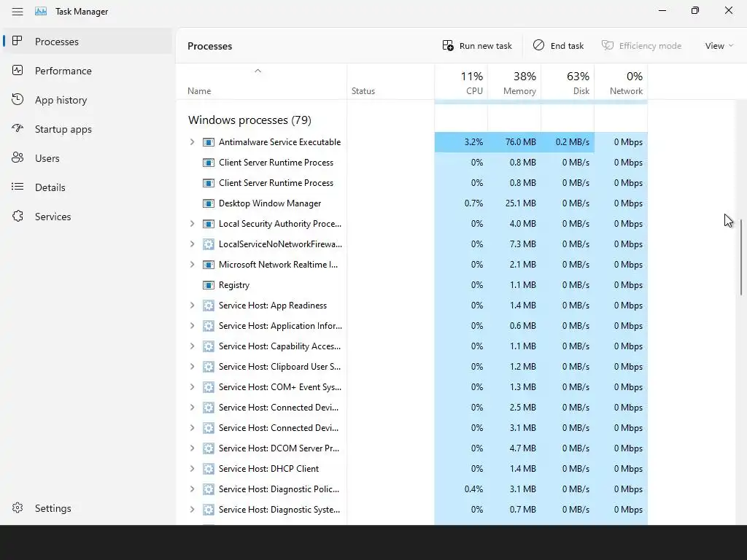Screen dimensions: 747x560
Task: Sort by the Name column header
Action: pos(262,82)
